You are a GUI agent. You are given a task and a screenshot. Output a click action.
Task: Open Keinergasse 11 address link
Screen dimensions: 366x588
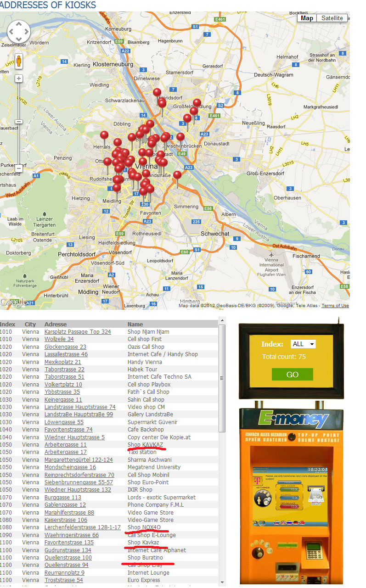[63, 400]
